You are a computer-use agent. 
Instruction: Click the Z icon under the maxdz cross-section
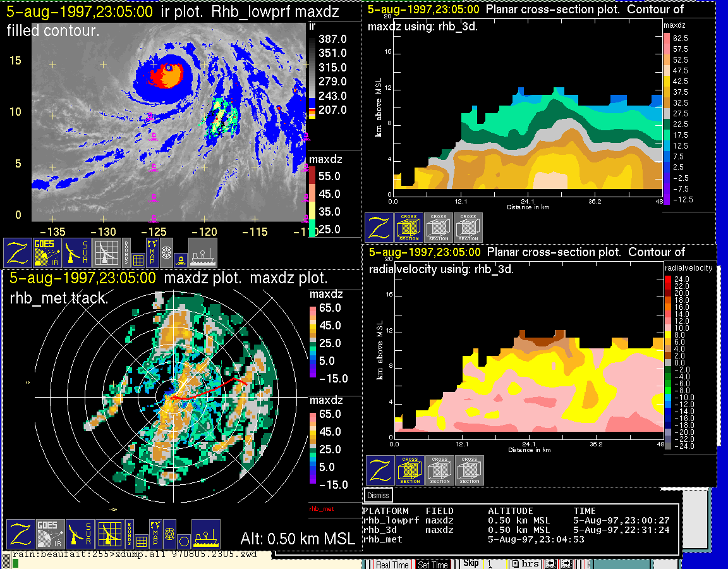point(379,228)
